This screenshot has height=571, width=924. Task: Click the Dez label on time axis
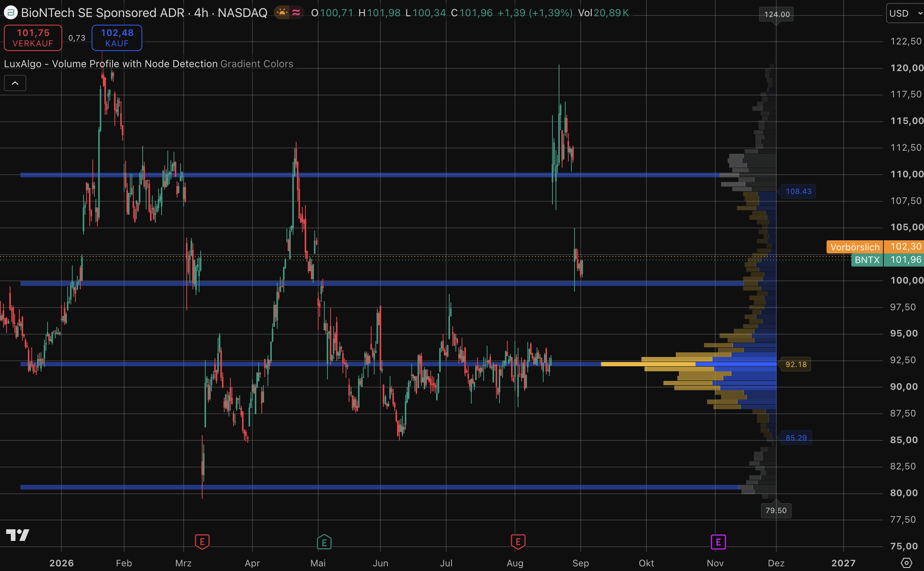point(776,563)
